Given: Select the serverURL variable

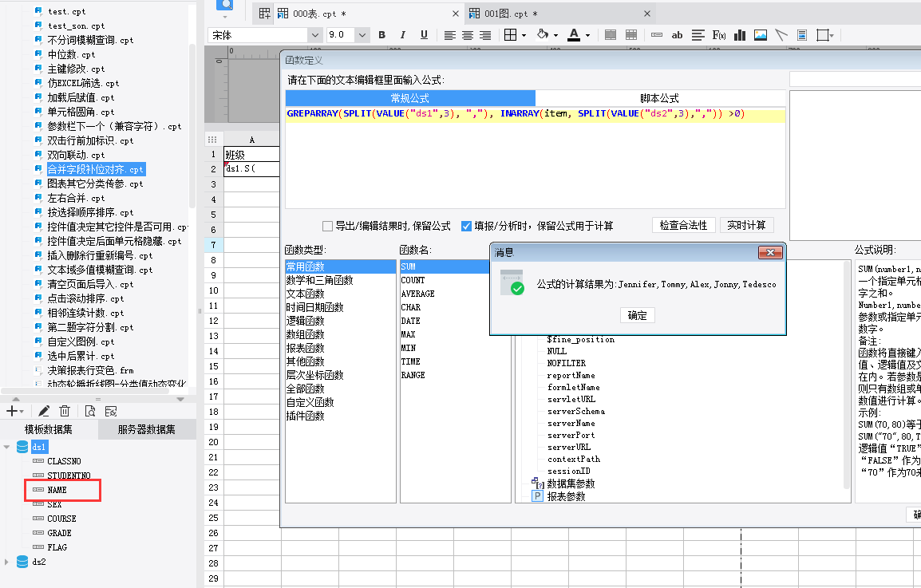Looking at the screenshot, I should pos(568,447).
